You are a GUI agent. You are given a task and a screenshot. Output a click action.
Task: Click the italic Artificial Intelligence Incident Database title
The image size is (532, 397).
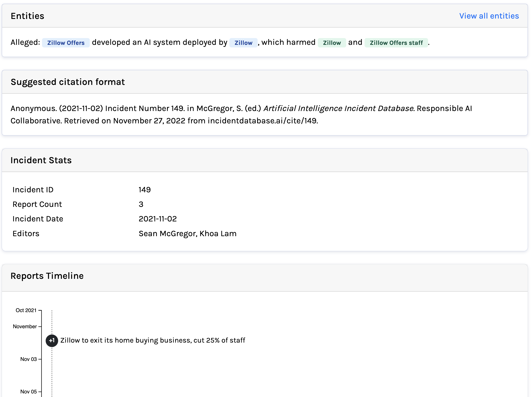339,108
